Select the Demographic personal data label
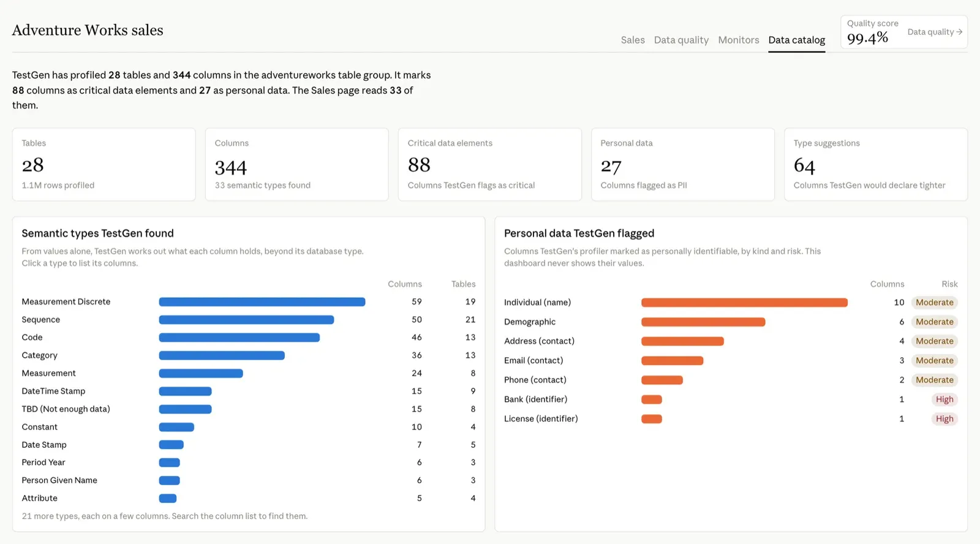 530,322
